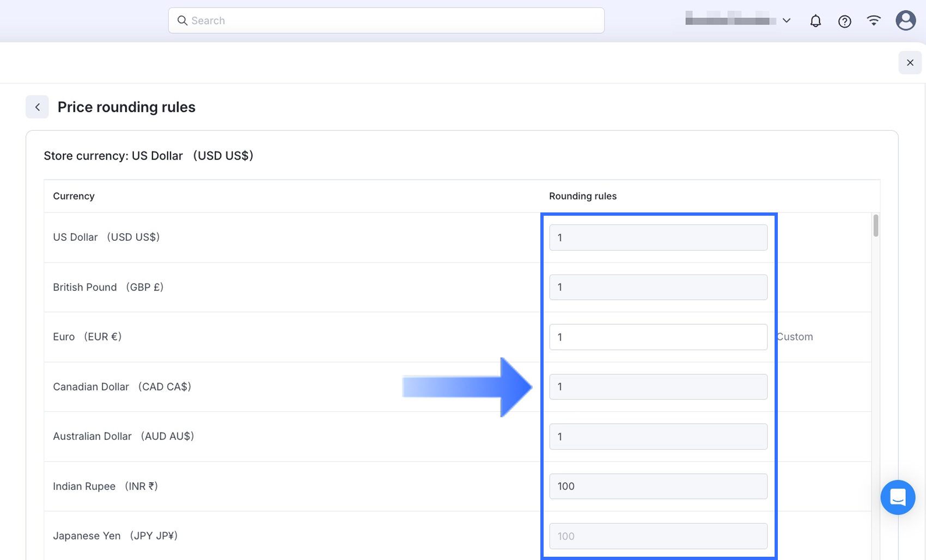This screenshot has height=560, width=926.
Task: Select the US Dollar (USD US$) row label
Action: pyautogui.click(x=106, y=237)
